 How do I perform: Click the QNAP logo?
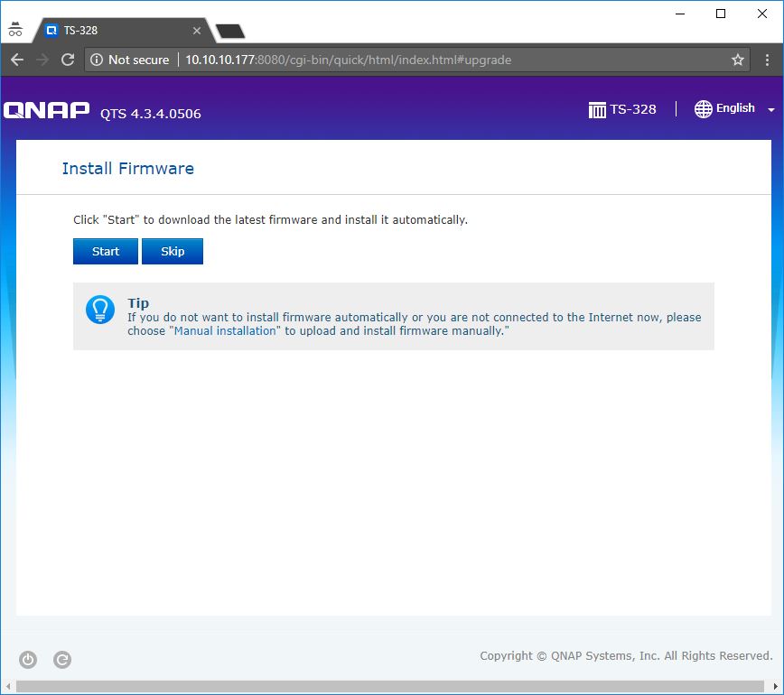tap(46, 110)
